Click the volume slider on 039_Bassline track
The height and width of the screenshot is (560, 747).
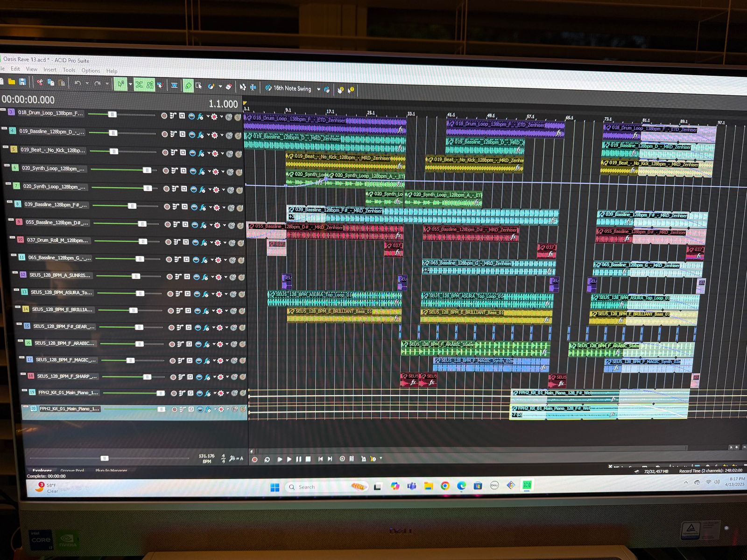[132, 206]
